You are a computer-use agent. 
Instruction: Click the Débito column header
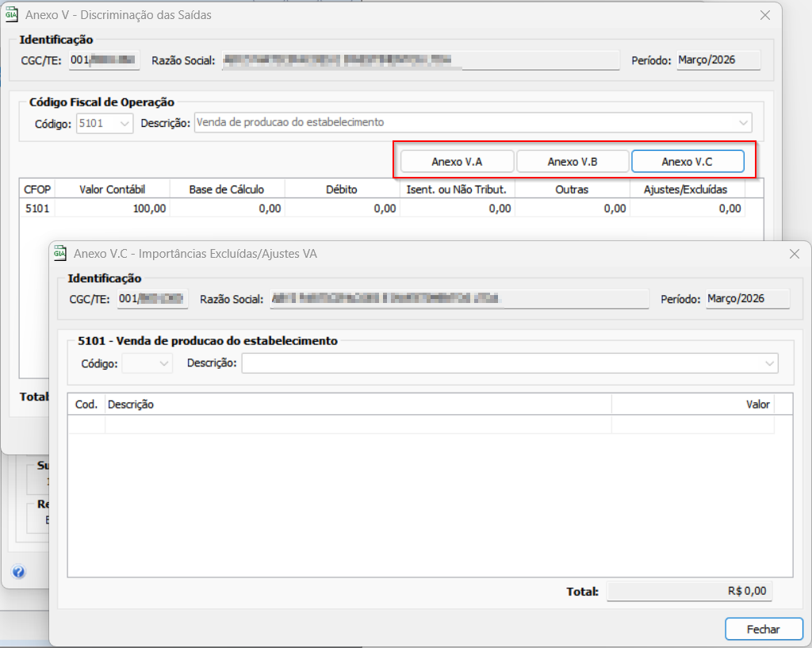click(343, 190)
